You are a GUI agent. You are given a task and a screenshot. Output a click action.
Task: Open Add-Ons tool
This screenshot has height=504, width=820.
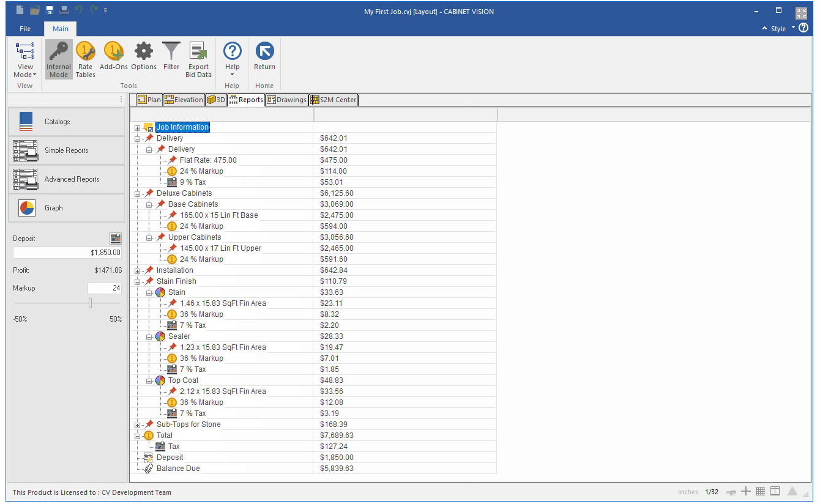point(114,56)
